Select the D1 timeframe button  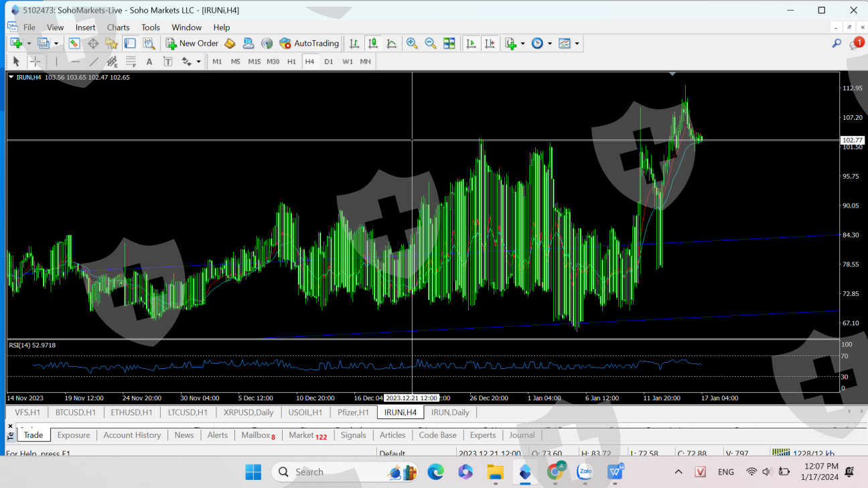tap(328, 62)
